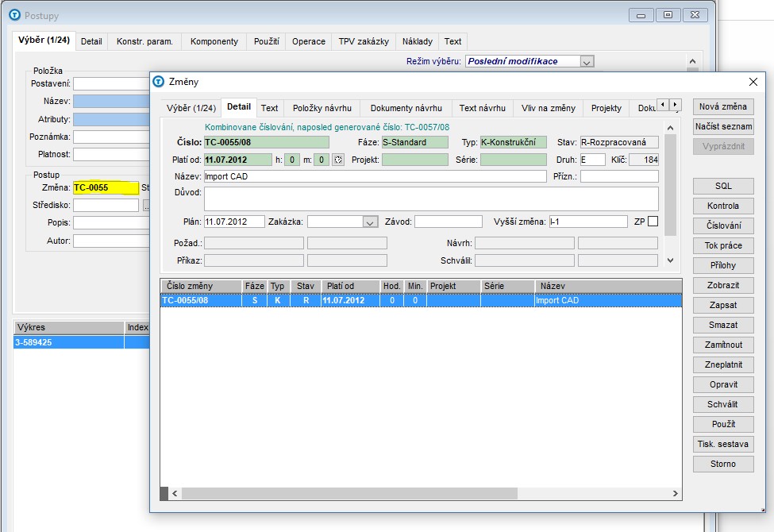Click Číslování button
The height and width of the screenshot is (532, 774).
point(723,226)
